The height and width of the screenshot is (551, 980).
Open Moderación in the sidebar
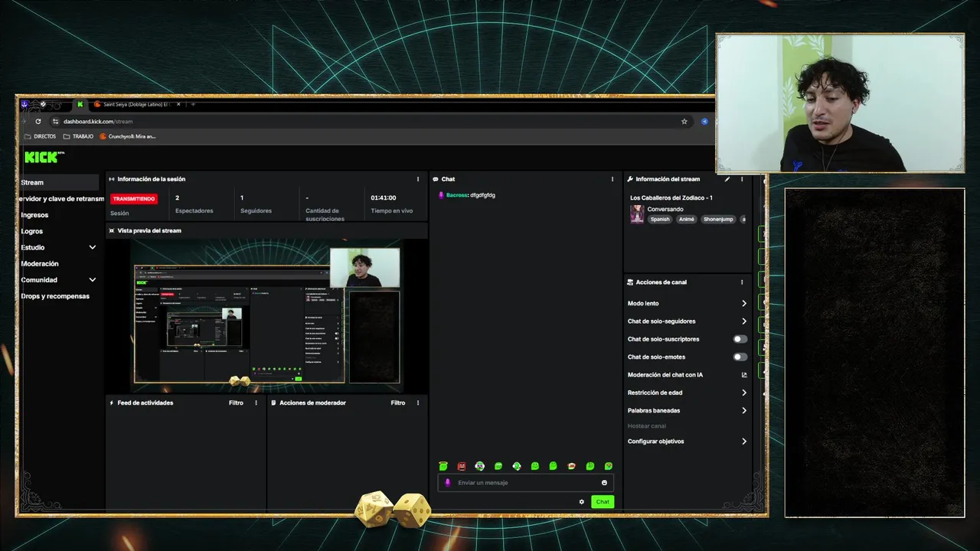(x=40, y=264)
